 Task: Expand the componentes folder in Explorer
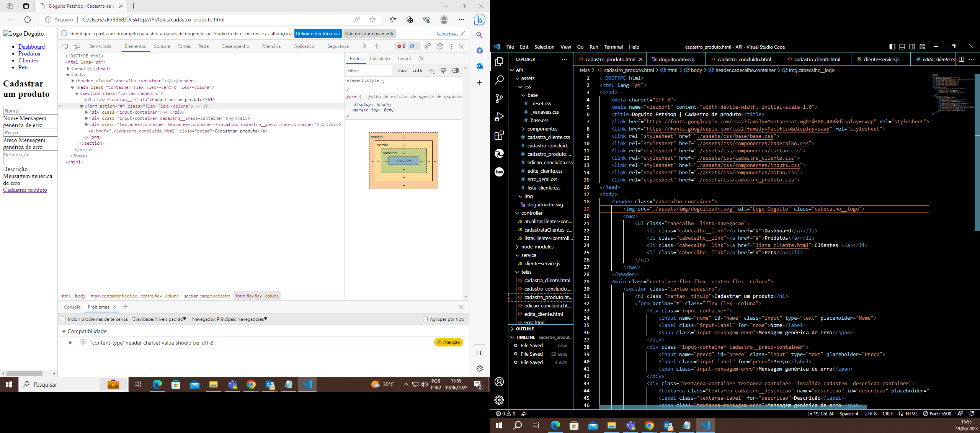coord(542,129)
